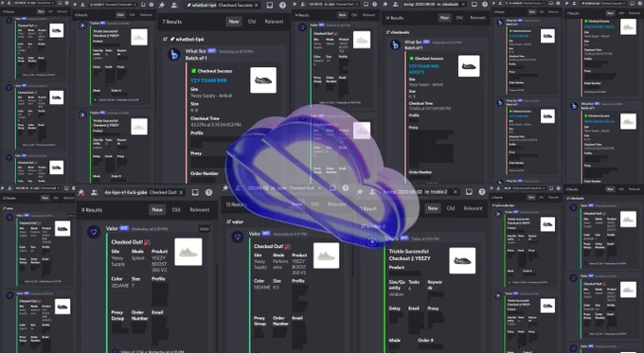Select the New tab in the 9 Results panel

[157, 209]
